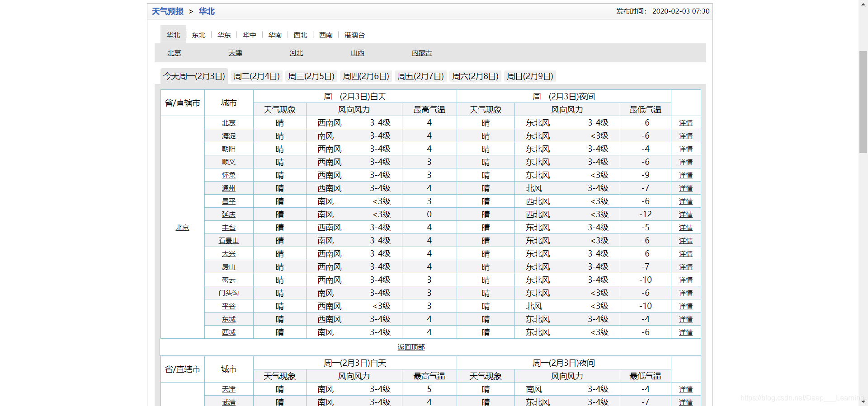Open the 北京 city link in first table row
Screen dimensions: 868x406
click(x=229, y=123)
